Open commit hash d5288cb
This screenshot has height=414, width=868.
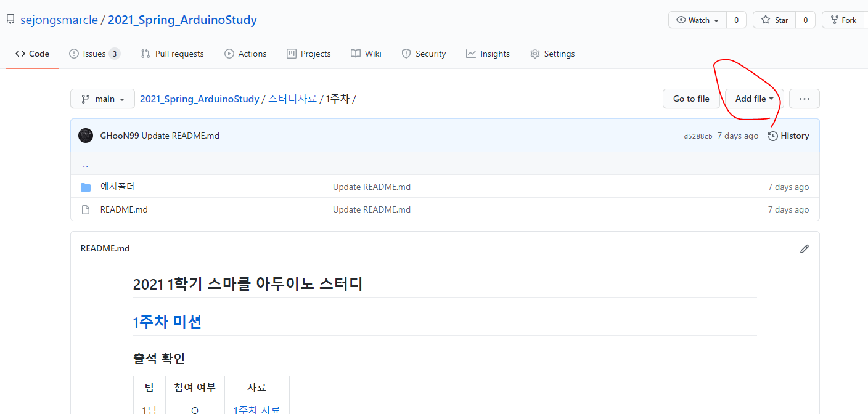[698, 136]
